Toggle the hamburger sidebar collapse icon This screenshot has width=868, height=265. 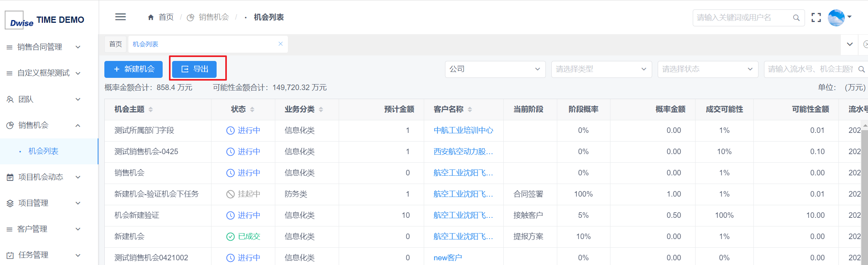click(121, 17)
